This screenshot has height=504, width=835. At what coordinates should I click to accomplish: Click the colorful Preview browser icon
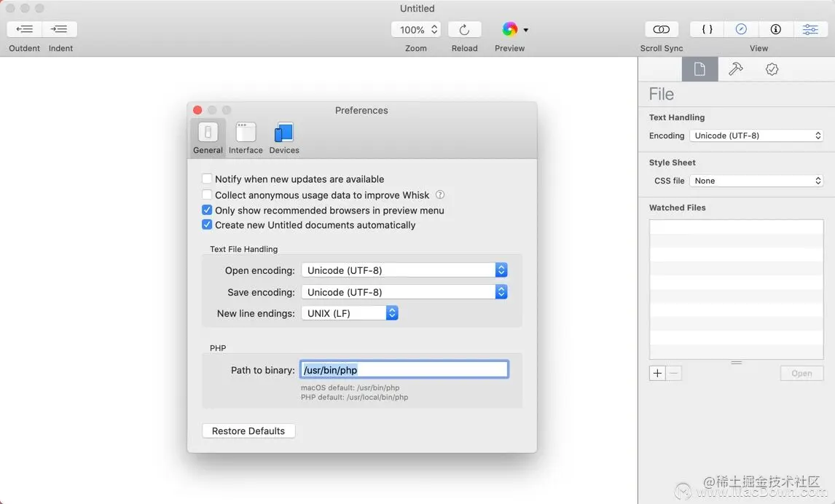(509, 29)
